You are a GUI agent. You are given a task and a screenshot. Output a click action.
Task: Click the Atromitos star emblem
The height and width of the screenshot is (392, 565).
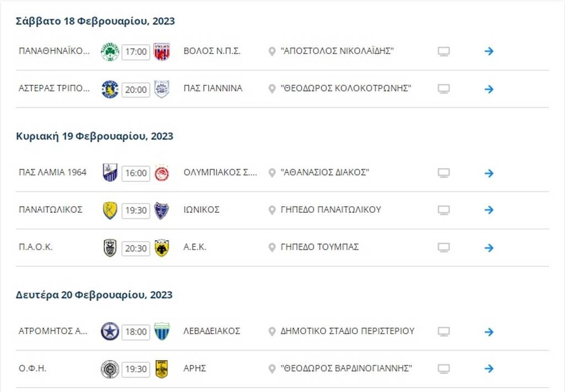110,331
